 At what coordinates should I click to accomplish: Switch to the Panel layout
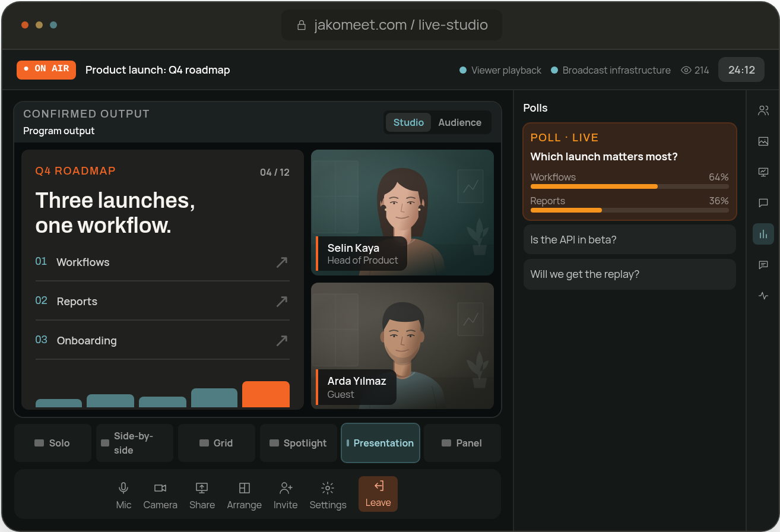pos(462,443)
